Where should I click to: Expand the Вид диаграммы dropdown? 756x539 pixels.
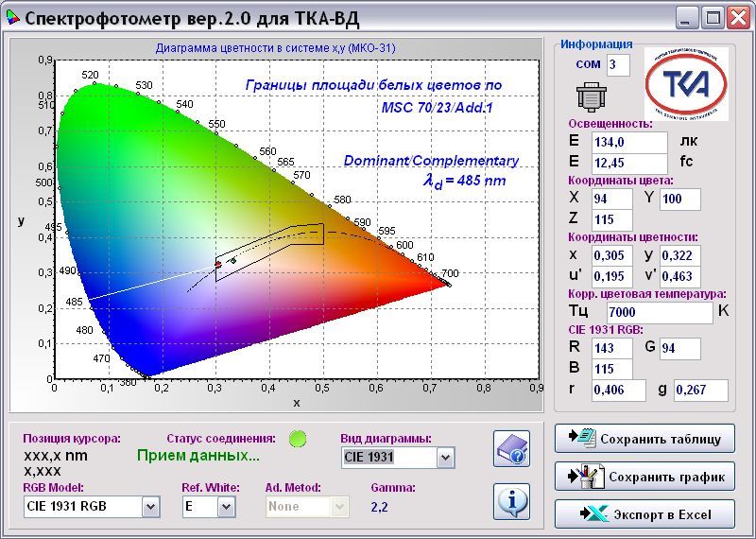445,458
